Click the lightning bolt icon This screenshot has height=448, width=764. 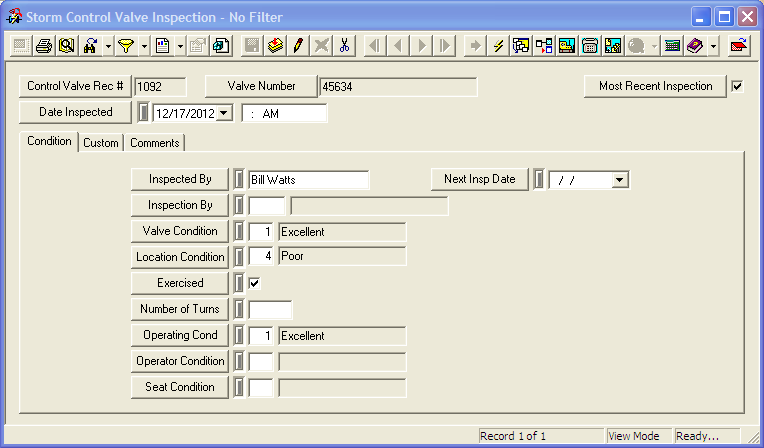pyautogui.click(x=498, y=46)
